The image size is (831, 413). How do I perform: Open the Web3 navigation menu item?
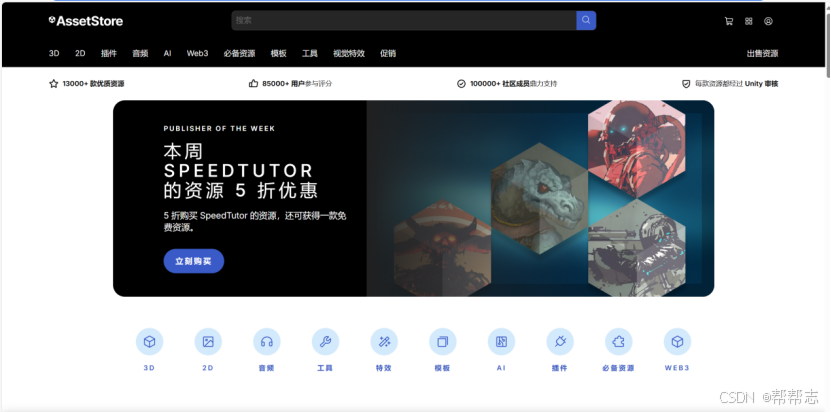click(197, 54)
